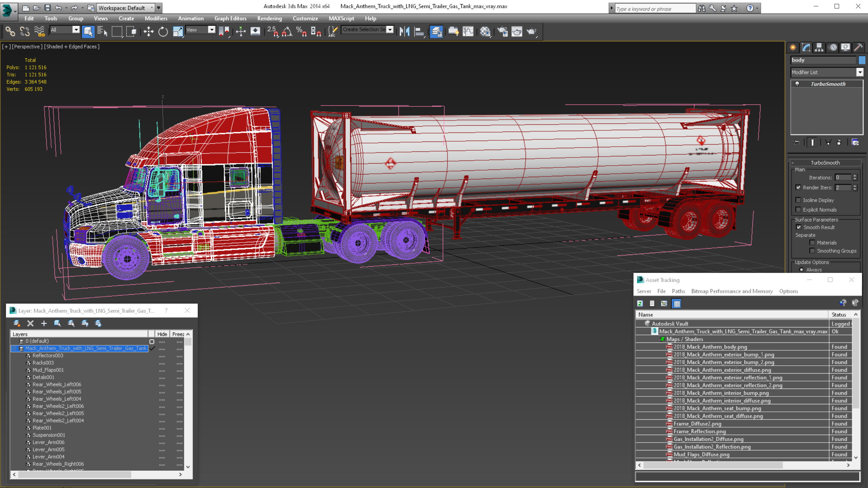The height and width of the screenshot is (488, 868).
Task: Click the Hide column header in Layers
Action: pos(162,334)
